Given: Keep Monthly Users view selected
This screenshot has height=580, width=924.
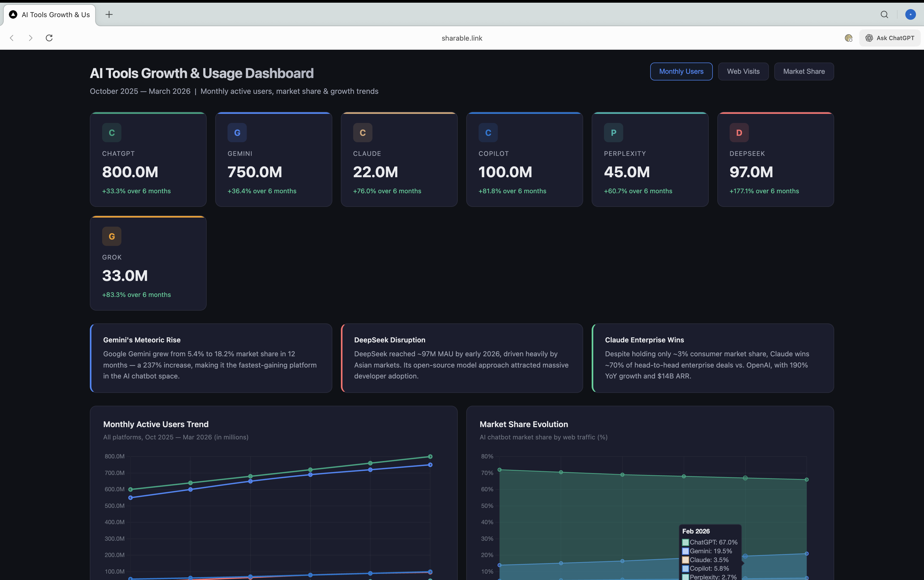Looking at the screenshot, I should [681, 71].
